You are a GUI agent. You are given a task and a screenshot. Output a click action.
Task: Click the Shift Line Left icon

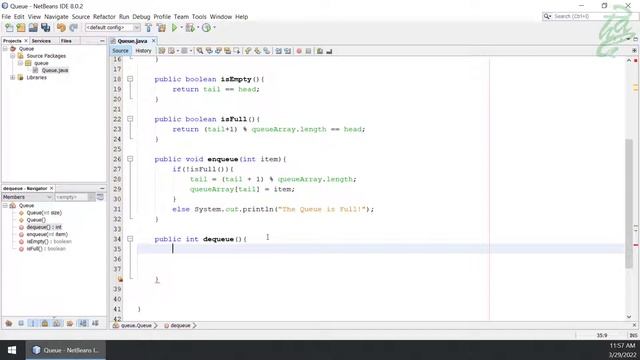[x=278, y=51]
